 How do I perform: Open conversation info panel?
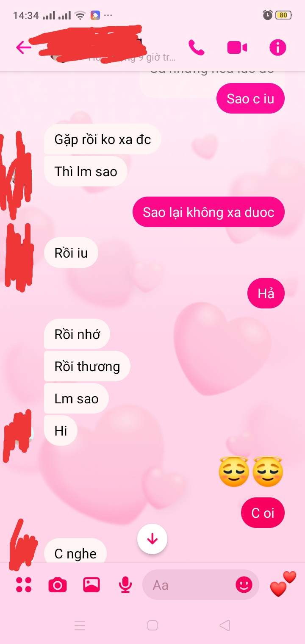(278, 47)
